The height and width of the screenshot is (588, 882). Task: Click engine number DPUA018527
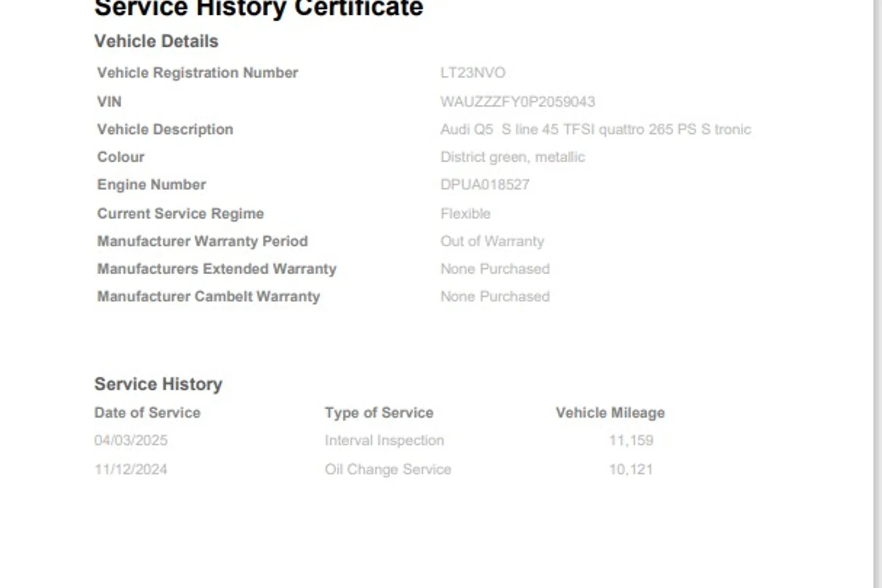(x=485, y=185)
